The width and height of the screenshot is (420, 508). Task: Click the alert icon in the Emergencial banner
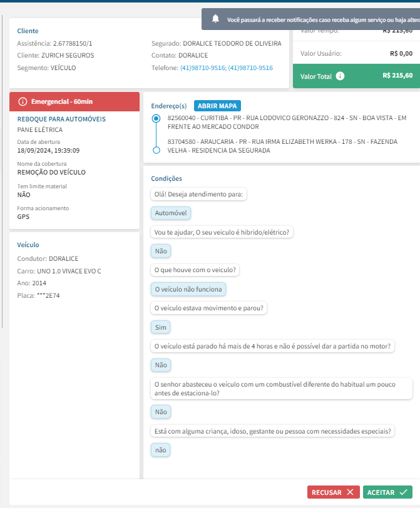(23, 101)
